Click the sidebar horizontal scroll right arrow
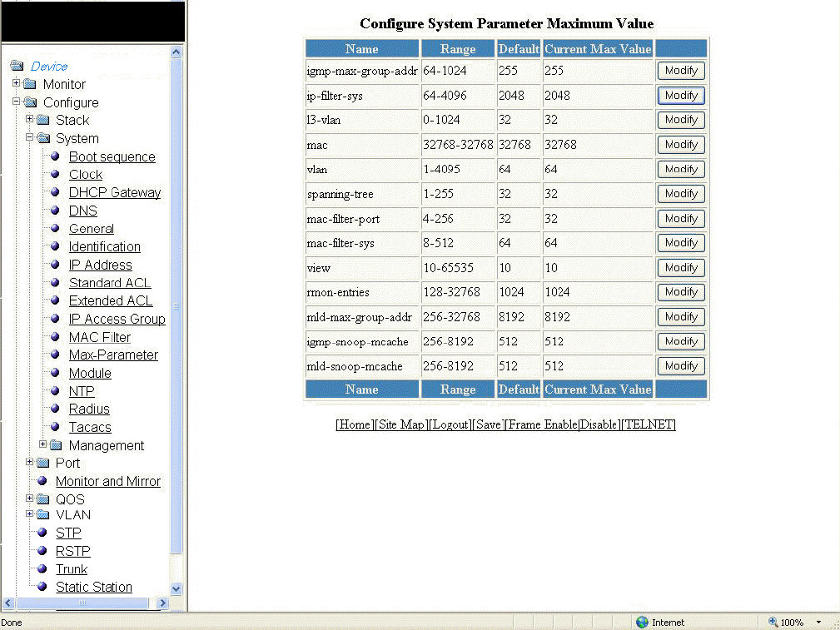Viewport: 840px width, 630px height. click(x=163, y=603)
